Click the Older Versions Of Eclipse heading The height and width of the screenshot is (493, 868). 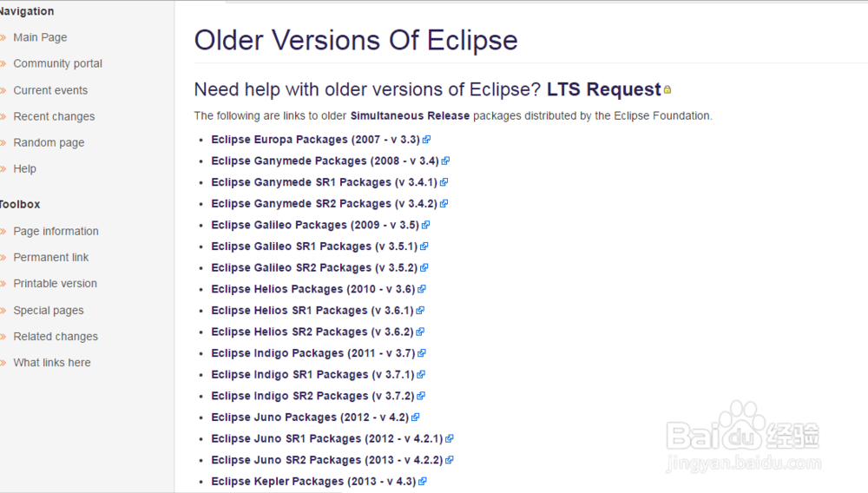pos(356,41)
